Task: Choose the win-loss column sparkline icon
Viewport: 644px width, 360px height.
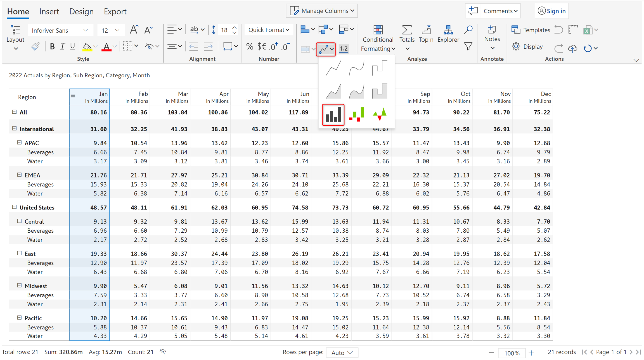Action: (x=356, y=115)
